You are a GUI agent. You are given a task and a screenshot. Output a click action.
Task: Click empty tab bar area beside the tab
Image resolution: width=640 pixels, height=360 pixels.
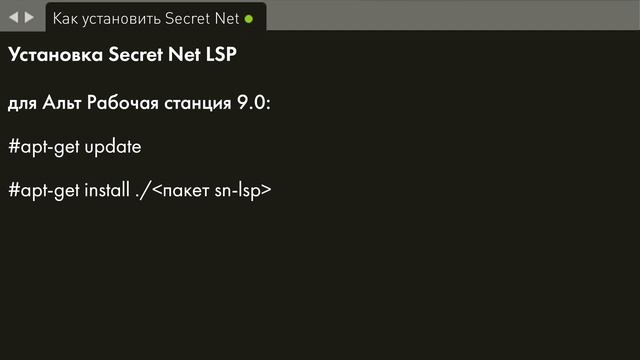(449, 16)
